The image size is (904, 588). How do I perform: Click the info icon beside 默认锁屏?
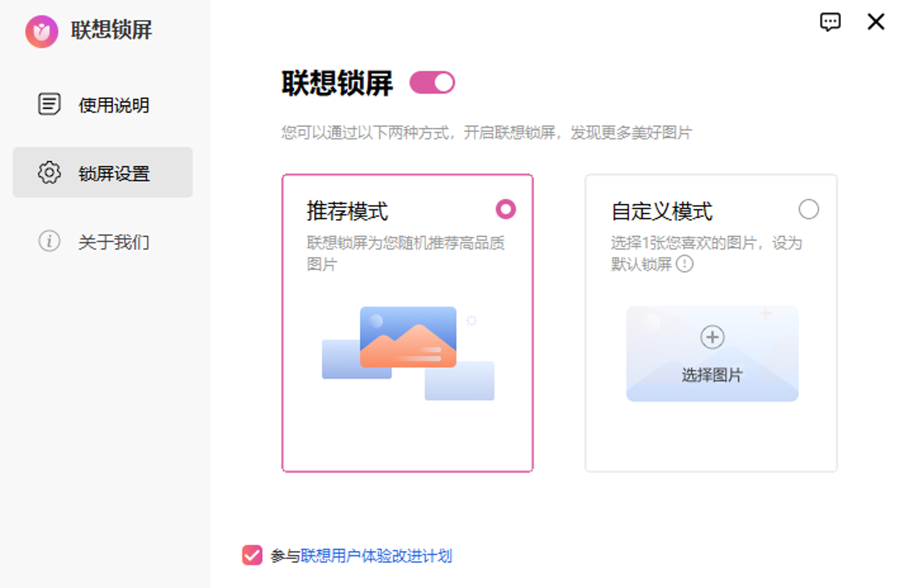pyautogui.click(x=684, y=264)
